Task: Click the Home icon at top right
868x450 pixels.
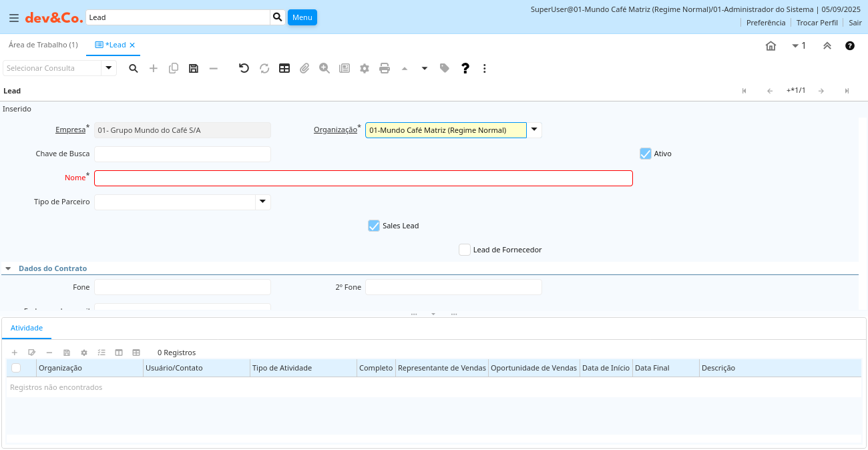Action: 771,46
